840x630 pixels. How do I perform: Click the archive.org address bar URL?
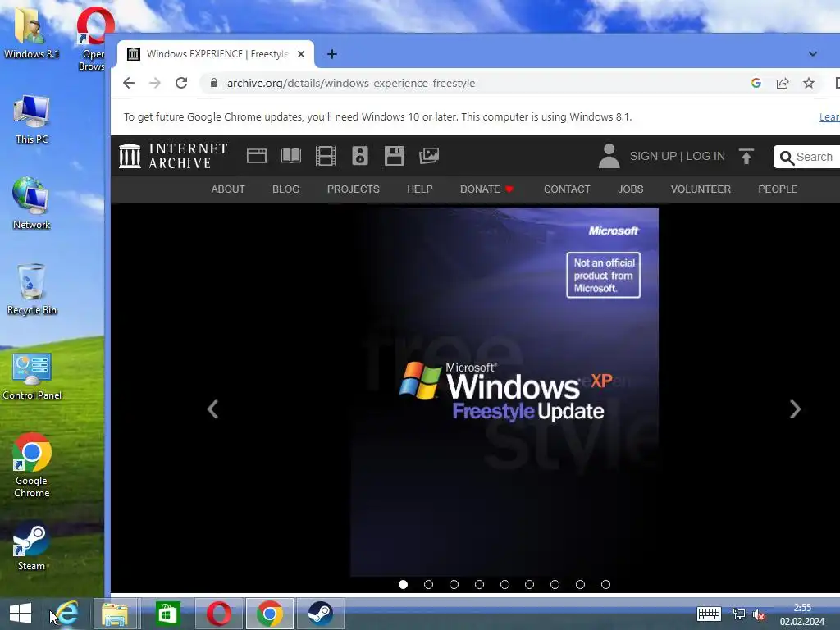tap(351, 83)
